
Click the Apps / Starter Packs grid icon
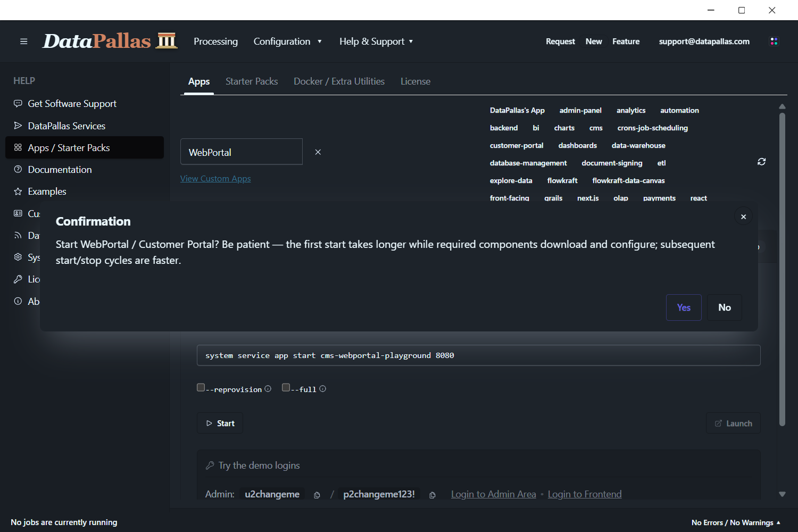pyautogui.click(x=18, y=147)
